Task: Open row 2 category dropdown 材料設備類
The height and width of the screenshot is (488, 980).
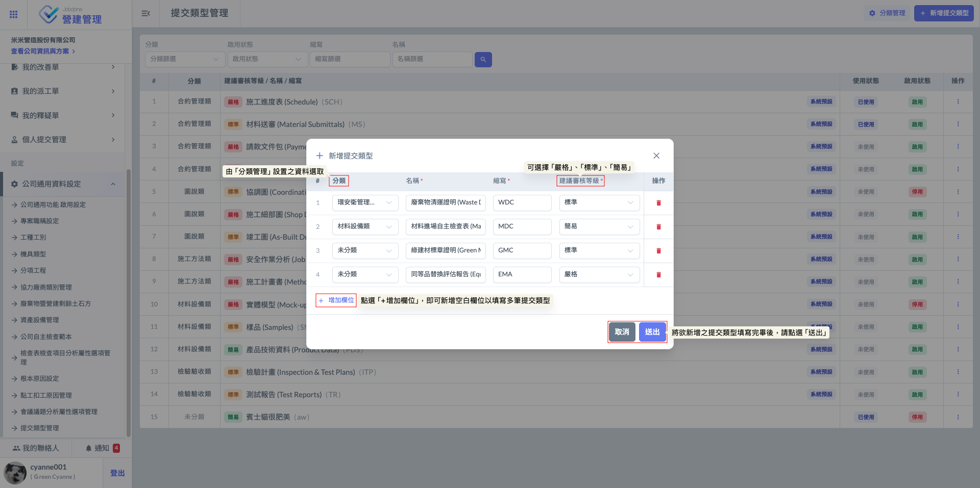Action: tap(365, 226)
